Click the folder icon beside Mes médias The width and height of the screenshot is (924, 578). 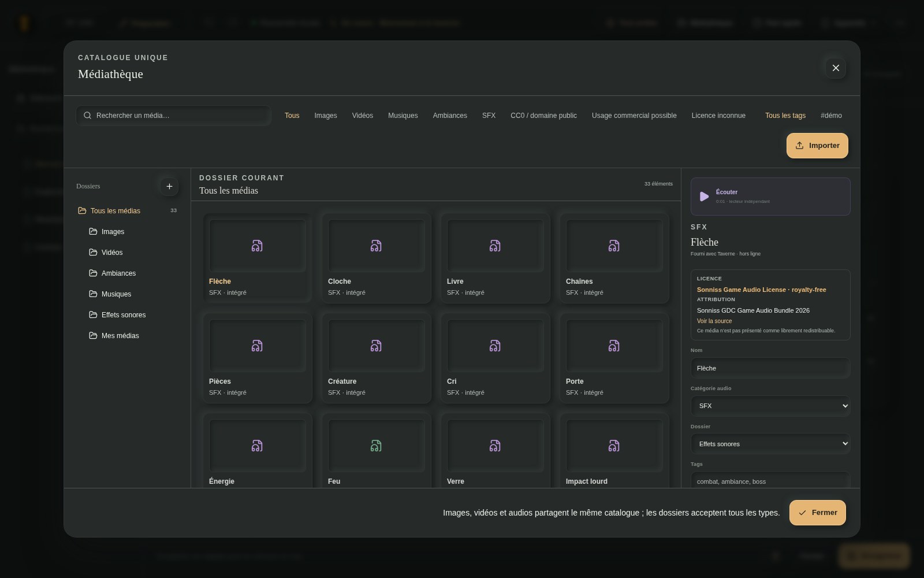93,336
